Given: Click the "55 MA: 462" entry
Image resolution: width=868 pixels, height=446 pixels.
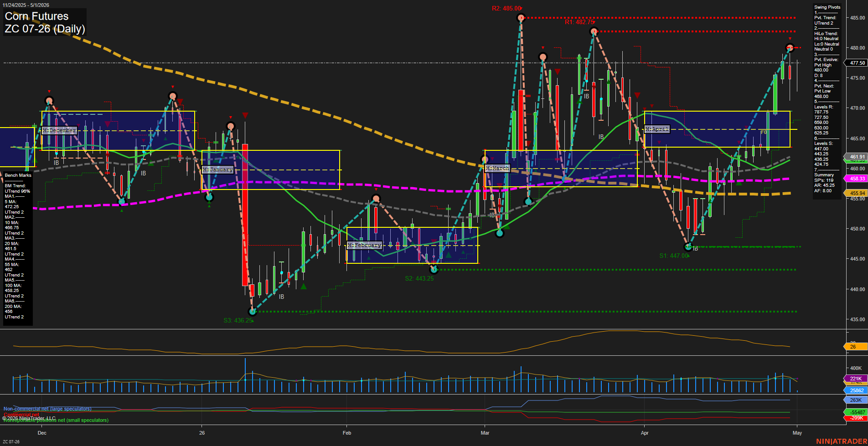Looking at the screenshot, I should point(12,267).
